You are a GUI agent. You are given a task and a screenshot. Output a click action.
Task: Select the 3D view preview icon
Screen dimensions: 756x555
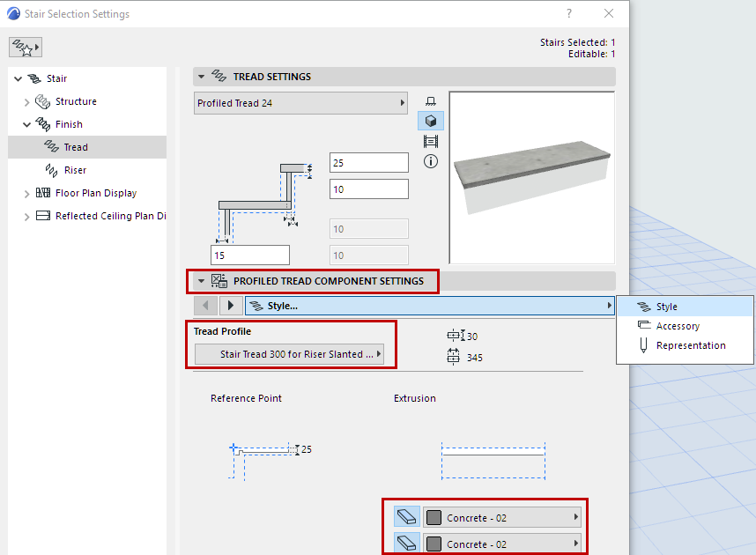tap(431, 121)
